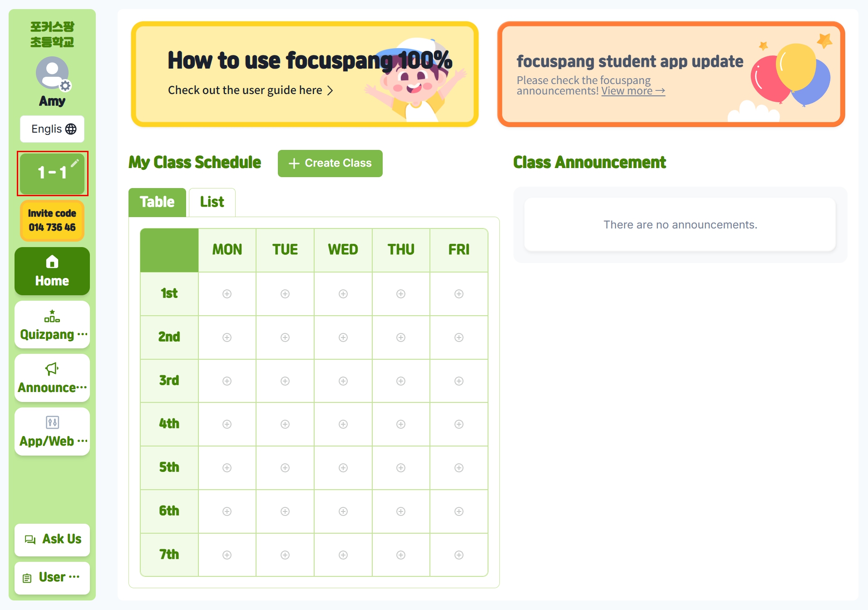Click the Create Class button
The height and width of the screenshot is (610, 868).
pyautogui.click(x=330, y=164)
